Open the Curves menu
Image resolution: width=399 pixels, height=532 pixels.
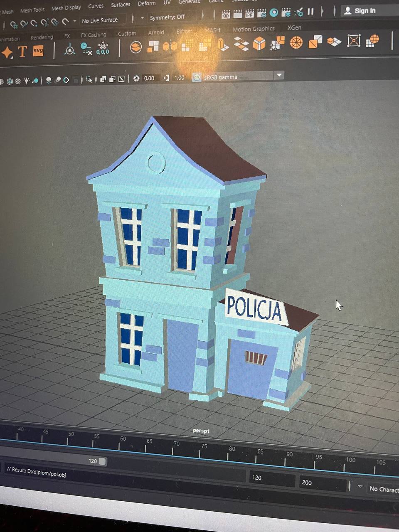96,6
